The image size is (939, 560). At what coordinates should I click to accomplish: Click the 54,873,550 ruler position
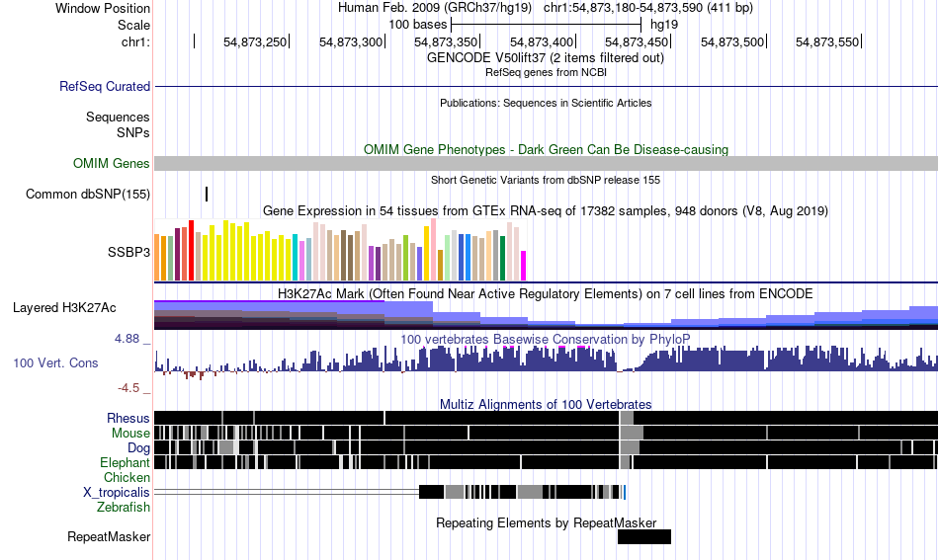[x=827, y=41]
